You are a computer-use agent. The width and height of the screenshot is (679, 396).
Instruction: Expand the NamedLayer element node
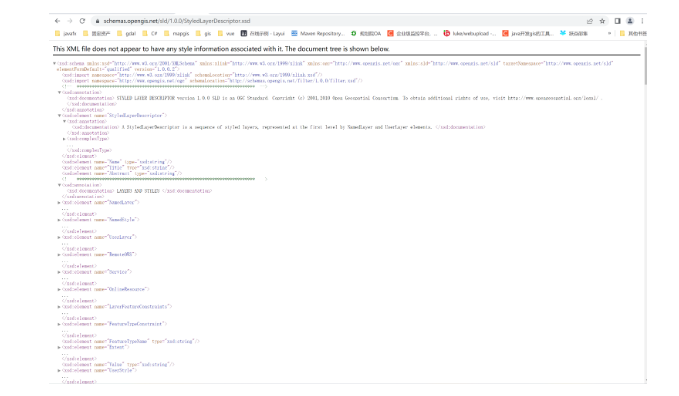click(59, 202)
